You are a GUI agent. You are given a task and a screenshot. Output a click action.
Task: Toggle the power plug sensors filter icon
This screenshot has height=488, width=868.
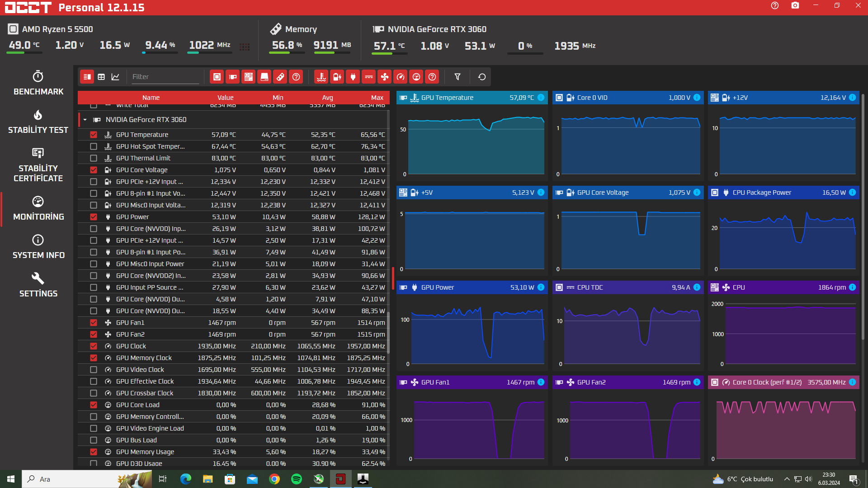pos(353,77)
